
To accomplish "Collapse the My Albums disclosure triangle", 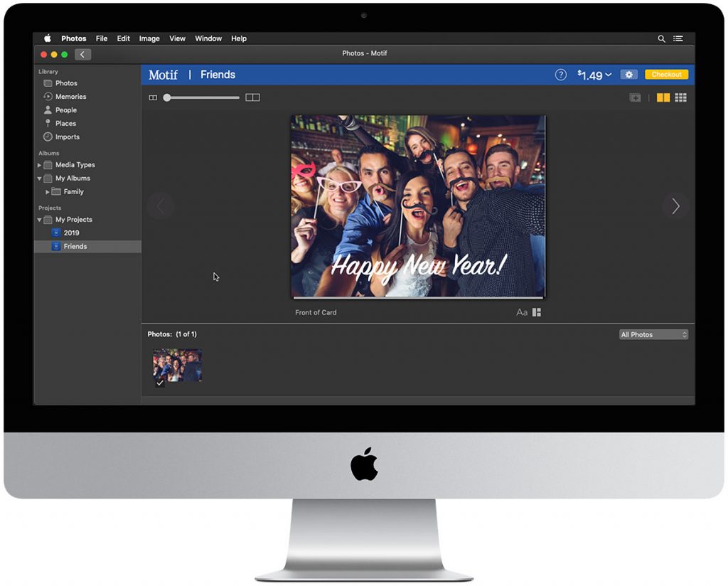I will coord(40,179).
